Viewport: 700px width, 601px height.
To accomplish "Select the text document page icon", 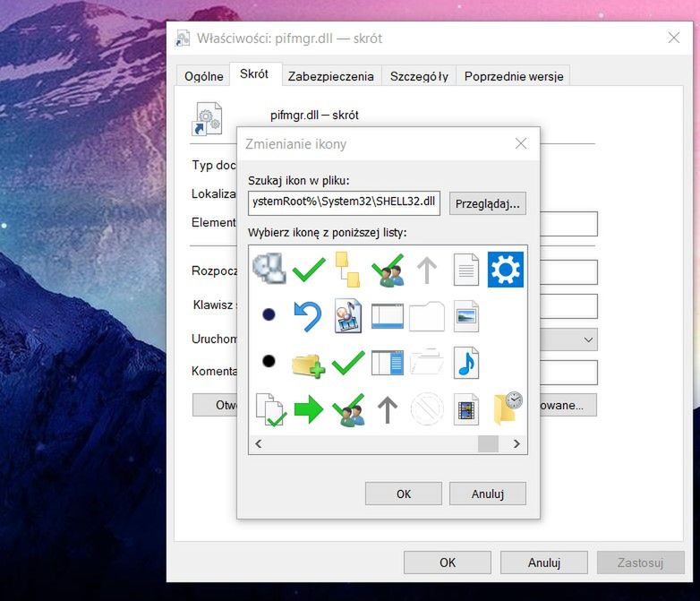I will pyautogui.click(x=466, y=270).
